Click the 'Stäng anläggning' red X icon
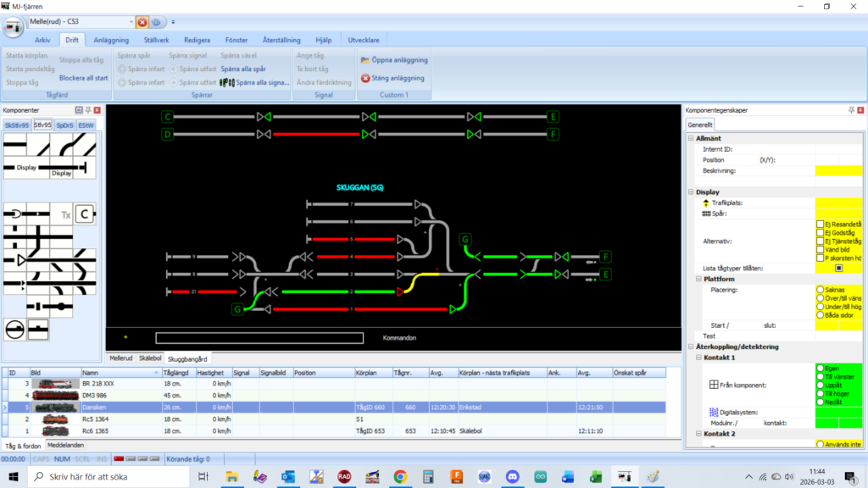 (365, 78)
